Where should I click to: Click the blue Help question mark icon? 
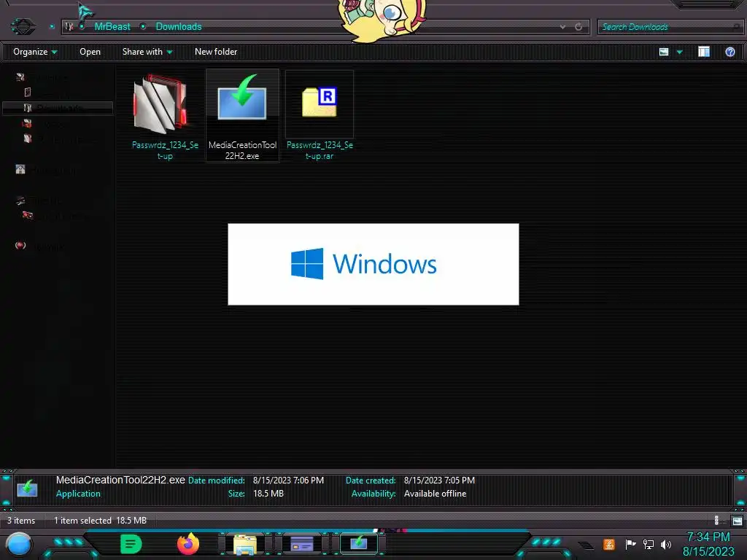pyautogui.click(x=729, y=52)
